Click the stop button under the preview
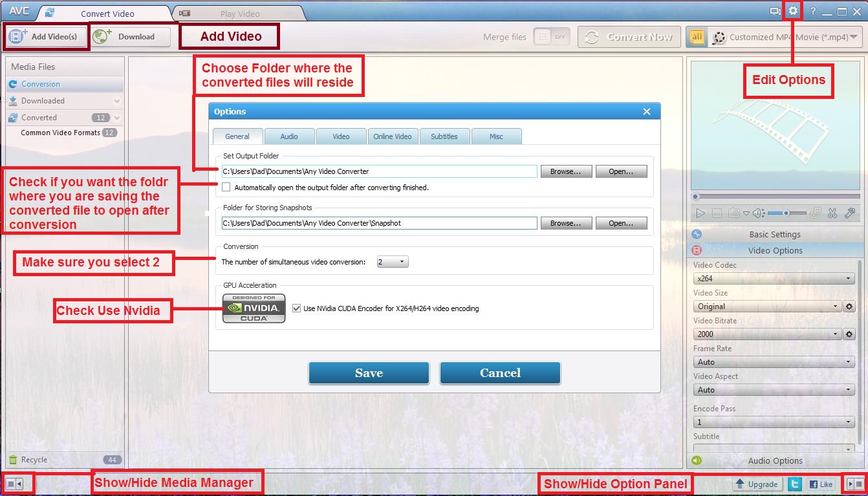This screenshot has height=496, width=868. pos(717,213)
